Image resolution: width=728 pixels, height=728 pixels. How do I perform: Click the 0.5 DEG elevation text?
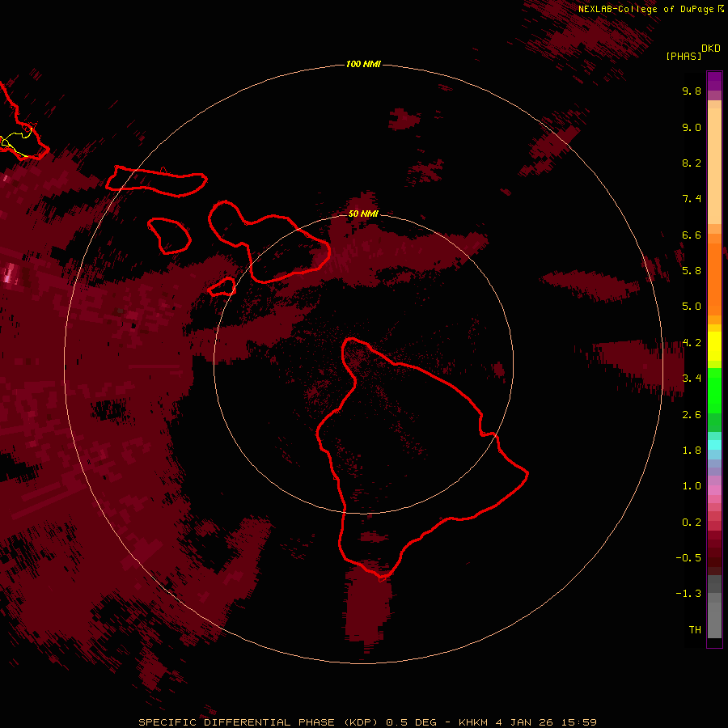tap(412, 722)
